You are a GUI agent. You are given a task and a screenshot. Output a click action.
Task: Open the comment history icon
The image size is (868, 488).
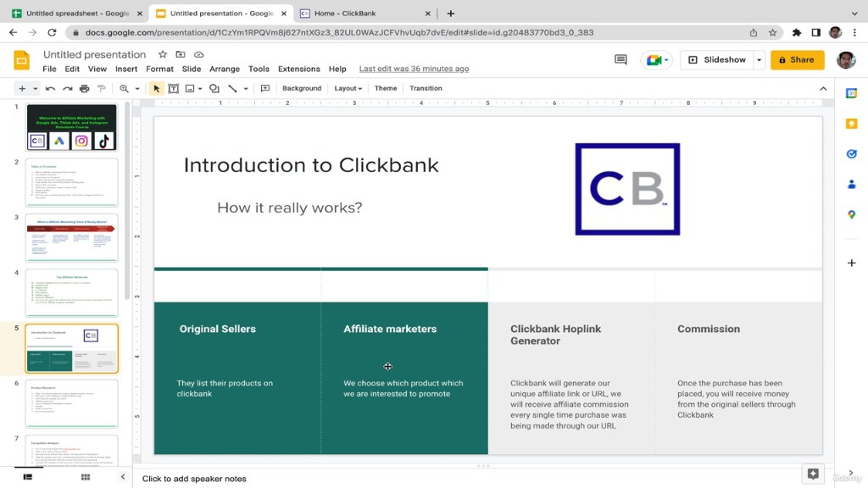point(620,60)
